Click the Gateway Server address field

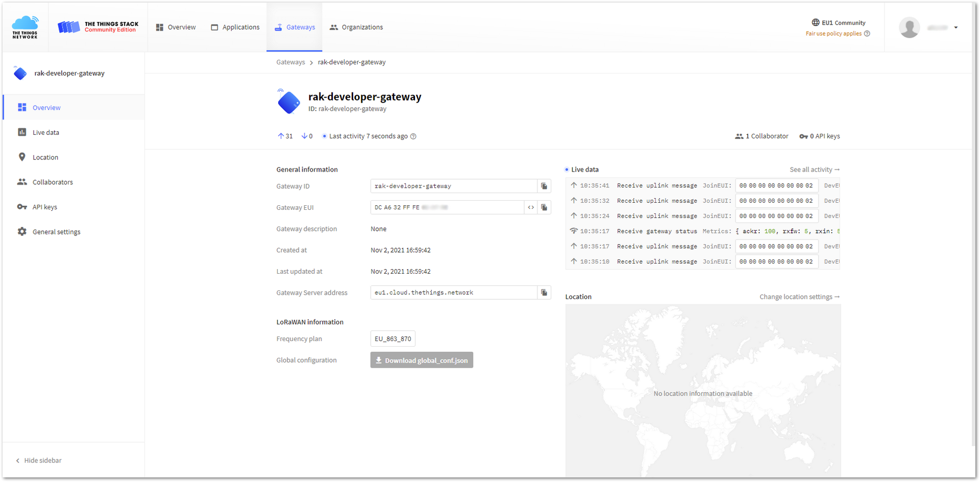pos(454,293)
